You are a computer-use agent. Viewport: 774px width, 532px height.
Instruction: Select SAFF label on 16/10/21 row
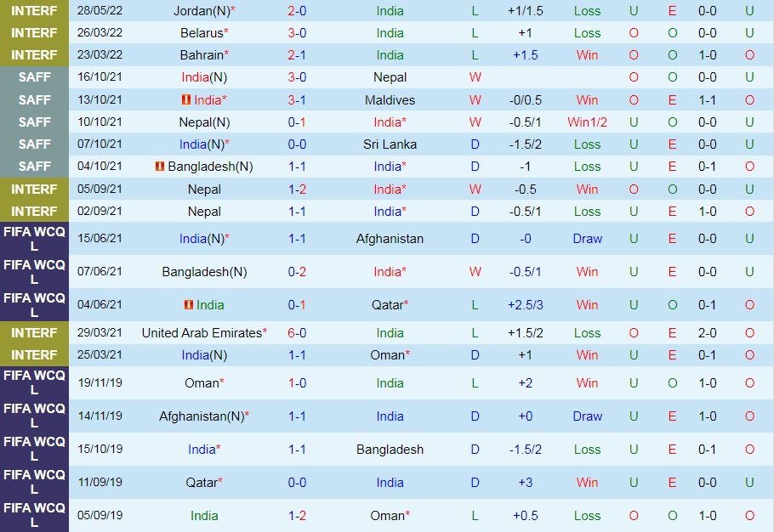coord(35,77)
